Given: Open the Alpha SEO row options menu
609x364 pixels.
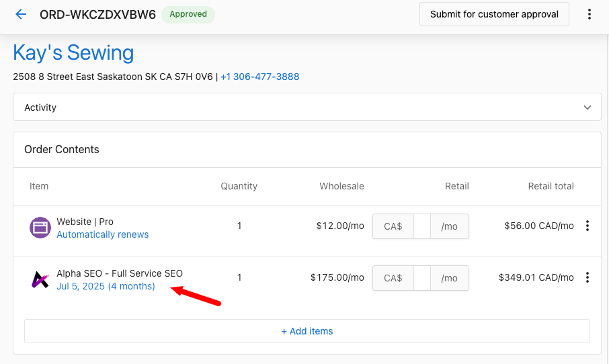Looking at the screenshot, I should [587, 277].
